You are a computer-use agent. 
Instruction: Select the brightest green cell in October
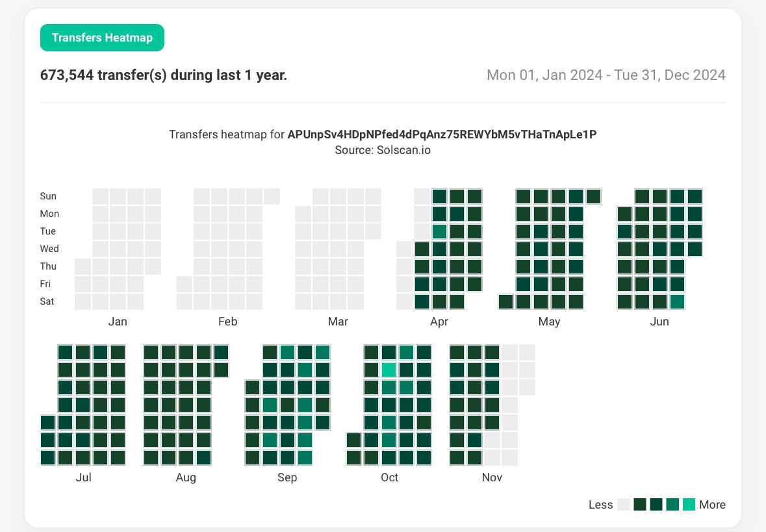[389, 370]
